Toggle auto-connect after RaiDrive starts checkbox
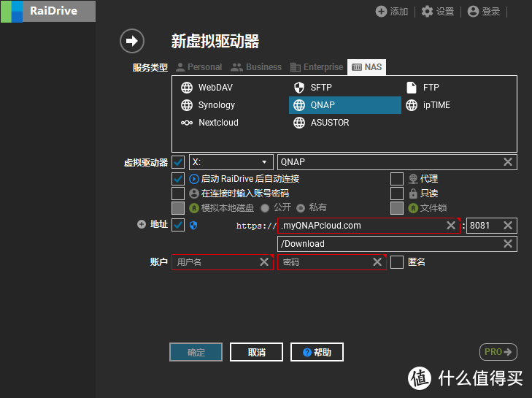Image resolution: width=532 pixels, height=398 pixels. [178, 179]
